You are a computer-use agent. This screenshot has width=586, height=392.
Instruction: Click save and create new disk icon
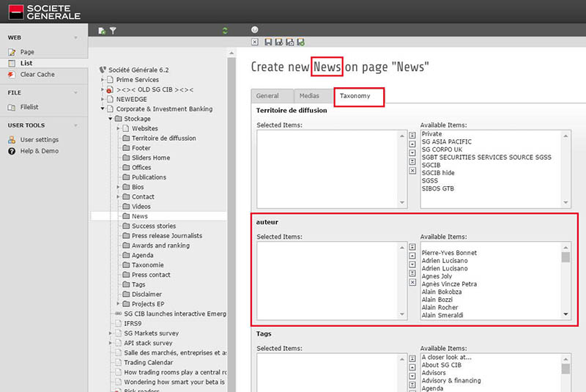click(x=300, y=42)
